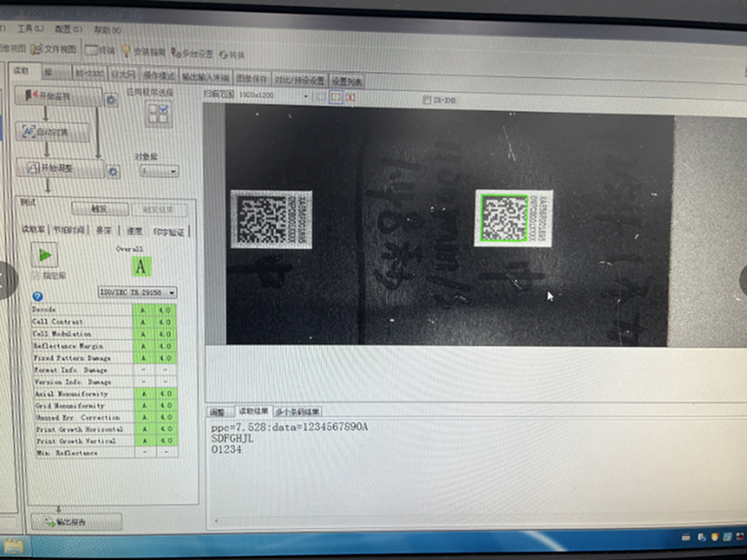The width and height of the screenshot is (747, 560).
Task: Switch to the 读取结果 results tab
Action: 253,411
